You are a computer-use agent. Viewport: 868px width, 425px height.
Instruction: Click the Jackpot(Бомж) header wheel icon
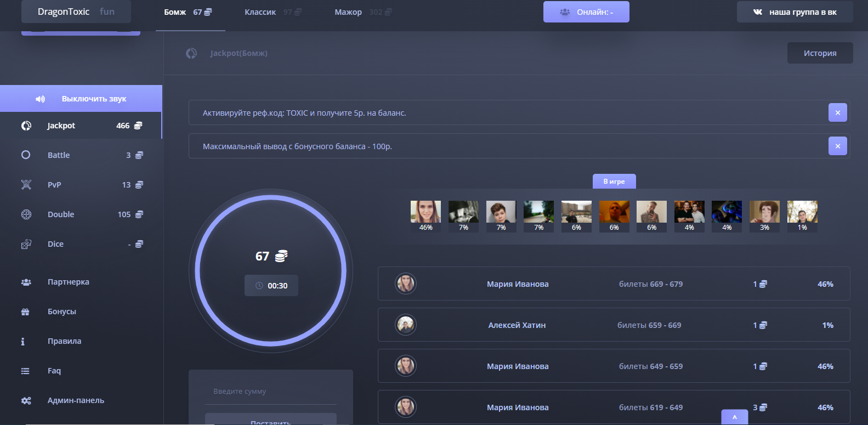point(191,53)
